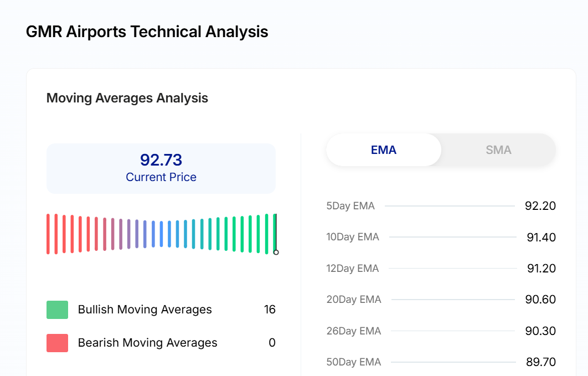Select the EMA tab
Image resolution: width=588 pixels, height=376 pixels.
click(x=384, y=150)
